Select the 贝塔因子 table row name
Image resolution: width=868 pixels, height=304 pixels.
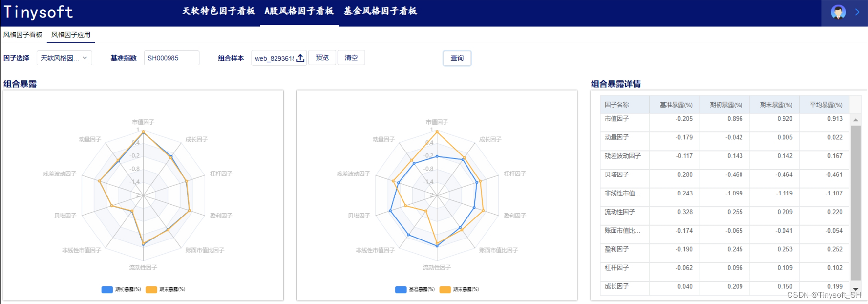click(x=617, y=174)
